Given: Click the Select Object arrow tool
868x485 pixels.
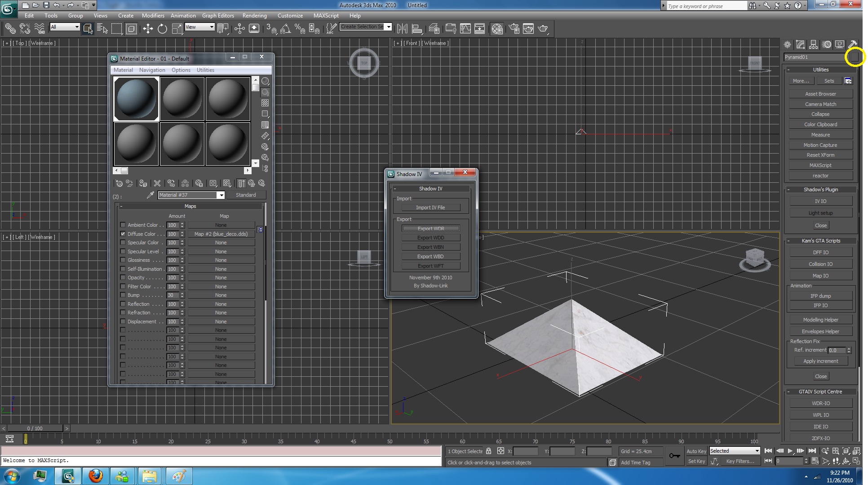Looking at the screenshot, I should (88, 29).
